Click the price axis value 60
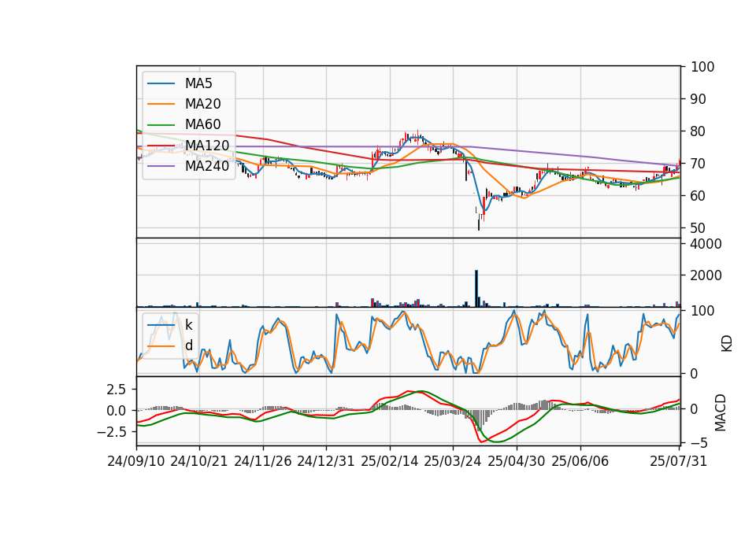The width and height of the screenshot is (756, 543). pyautogui.click(x=699, y=196)
